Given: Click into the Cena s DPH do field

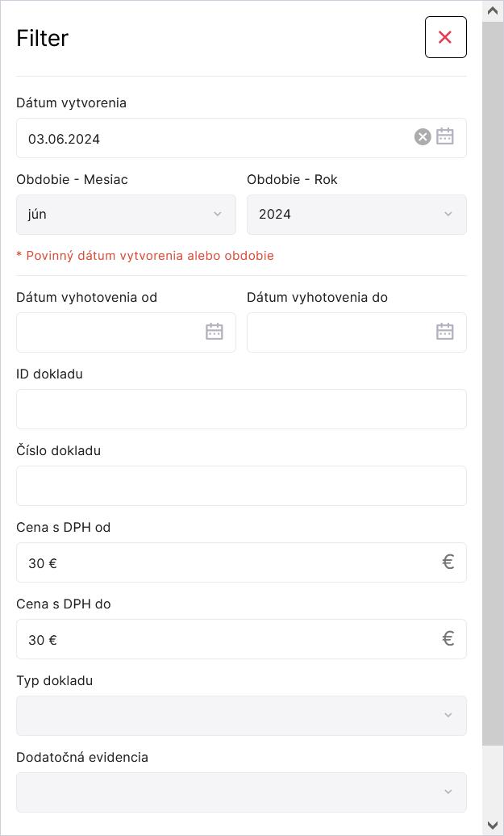Looking at the screenshot, I should pos(226,639).
